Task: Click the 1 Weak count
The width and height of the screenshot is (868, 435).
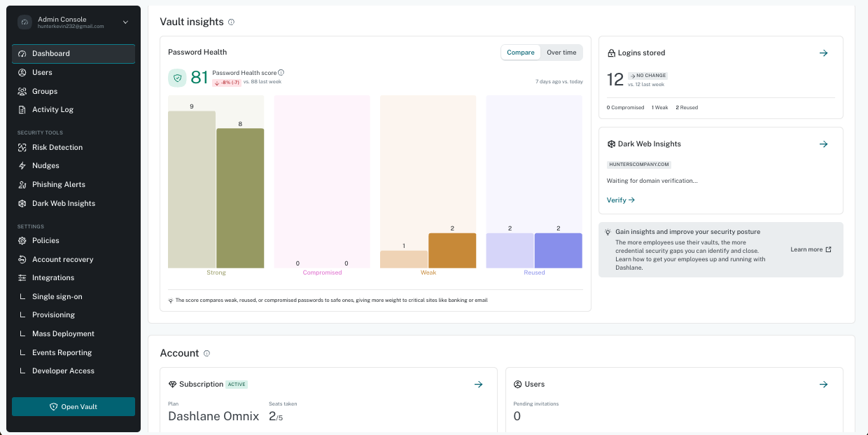Action: (x=659, y=108)
